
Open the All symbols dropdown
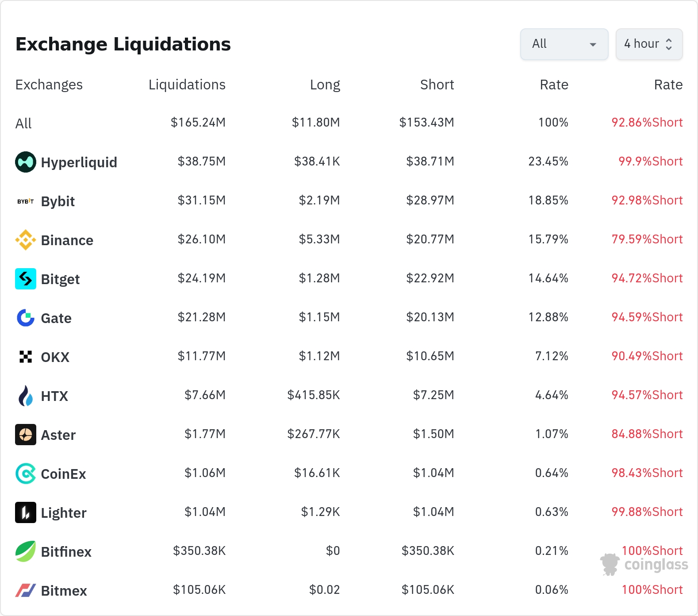(564, 44)
